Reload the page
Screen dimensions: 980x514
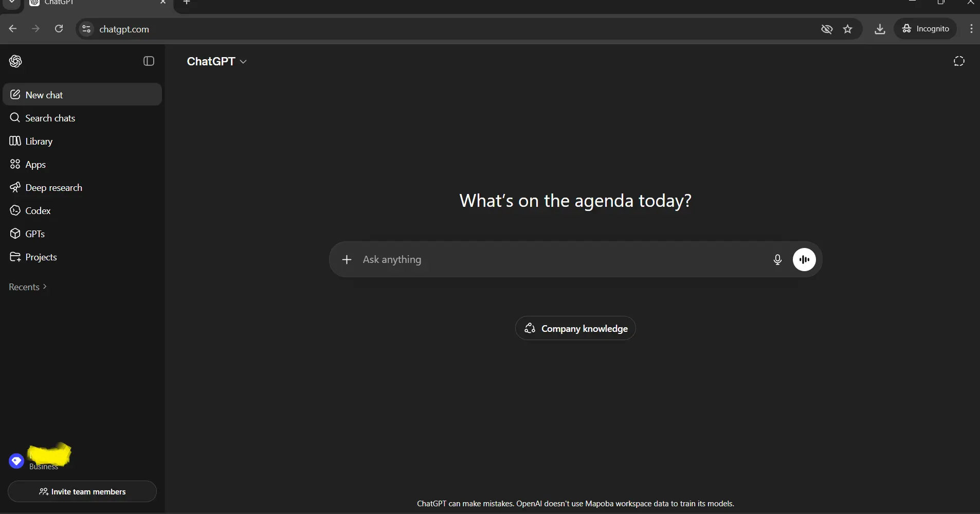click(x=59, y=29)
